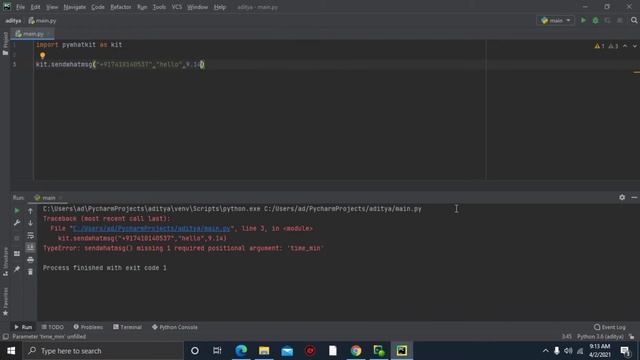640x360 pixels.
Task: Open the Edit menu
Action: [x=36, y=7]
